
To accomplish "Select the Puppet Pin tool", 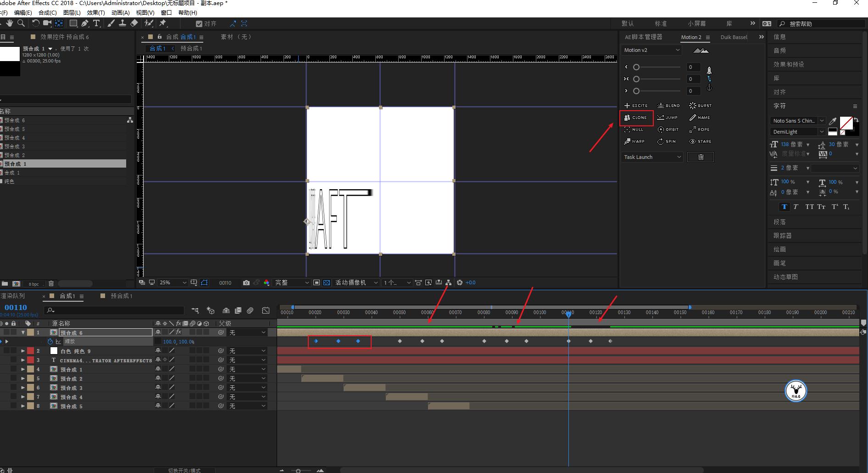I will [x=163, y=23].
